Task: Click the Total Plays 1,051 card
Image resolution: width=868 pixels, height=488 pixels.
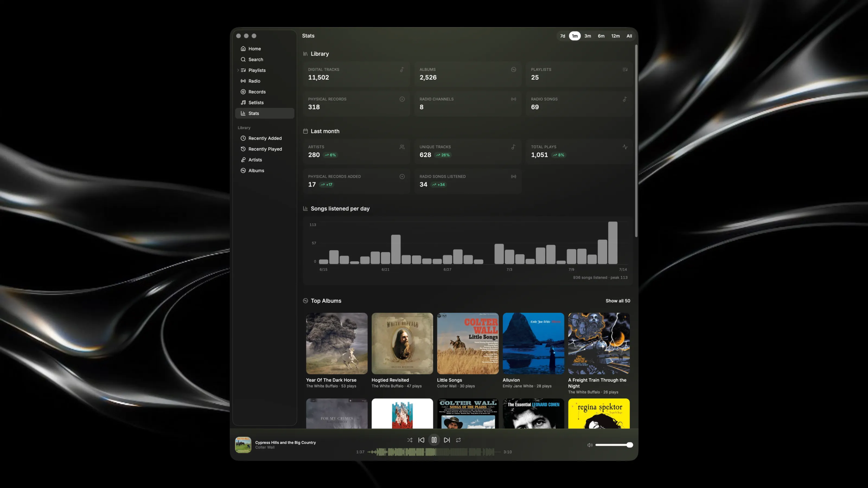Action: (579, 152)
